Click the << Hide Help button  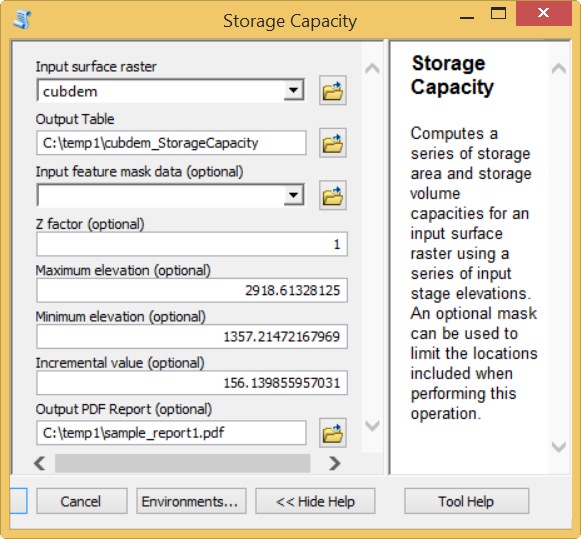315,501
